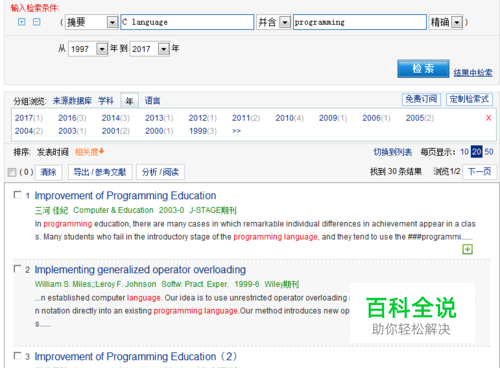The image size is (500, 368).
Task: Filter results by year 2014(3)
Action: (x=116, y=118)
